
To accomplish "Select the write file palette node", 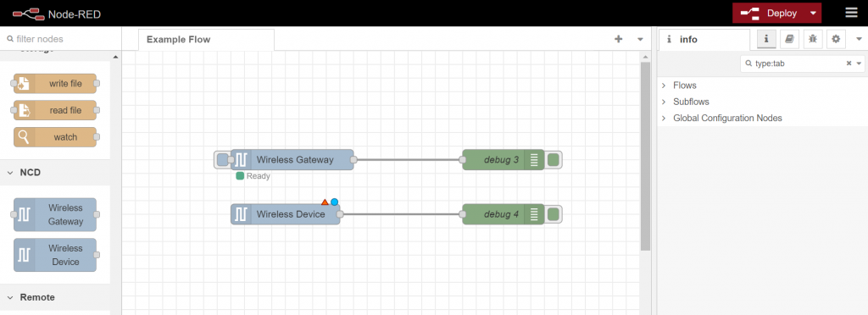I will (55, 84).
